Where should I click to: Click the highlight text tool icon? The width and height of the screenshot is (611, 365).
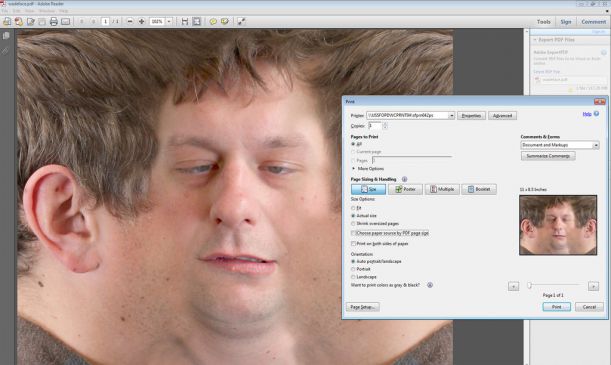225,21
